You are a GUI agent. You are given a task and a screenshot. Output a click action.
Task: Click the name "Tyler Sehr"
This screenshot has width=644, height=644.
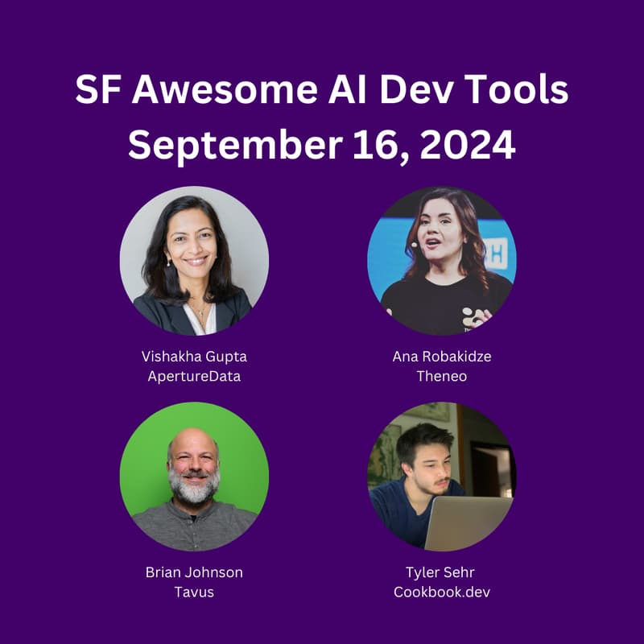tap(441, 572)
